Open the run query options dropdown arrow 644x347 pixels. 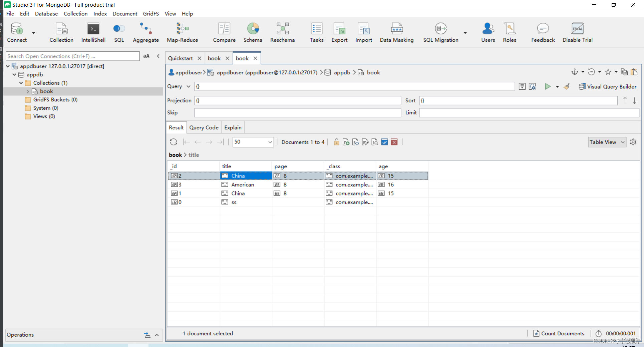(557, 87)
